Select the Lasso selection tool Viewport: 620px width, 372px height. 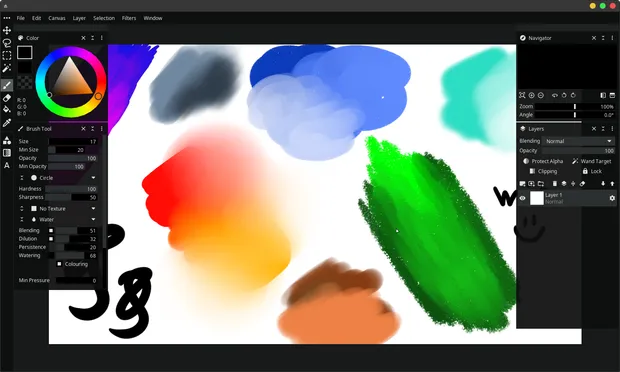pyautogui.click(x=7, y=43)
